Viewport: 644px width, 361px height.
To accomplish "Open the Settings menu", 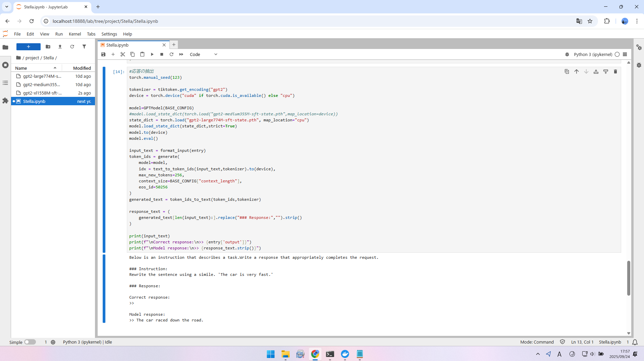I will [x=109, y=34].
